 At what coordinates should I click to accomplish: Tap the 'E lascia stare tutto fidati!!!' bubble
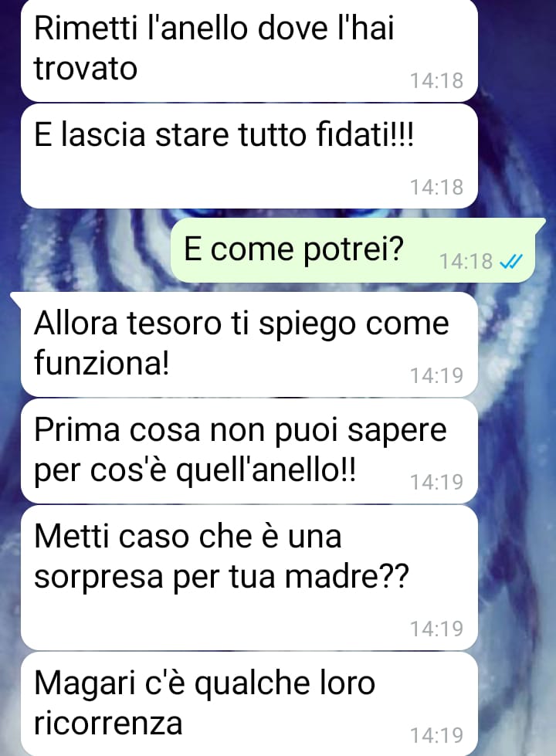(x=249, y=156)
